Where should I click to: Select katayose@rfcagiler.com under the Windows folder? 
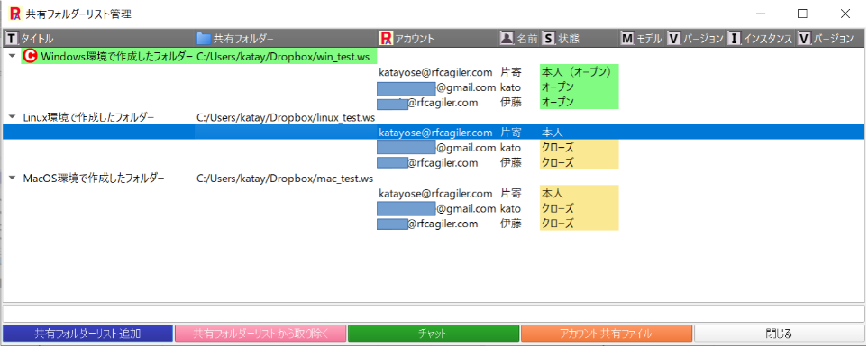click(435, 72)
